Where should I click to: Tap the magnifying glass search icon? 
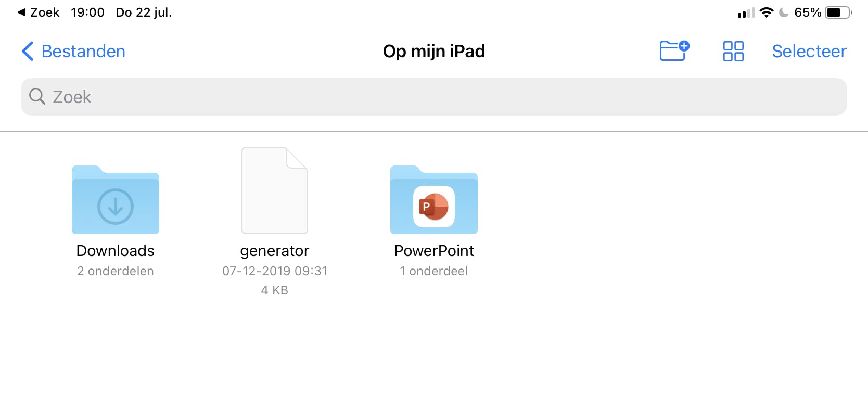tap(37, 96)
